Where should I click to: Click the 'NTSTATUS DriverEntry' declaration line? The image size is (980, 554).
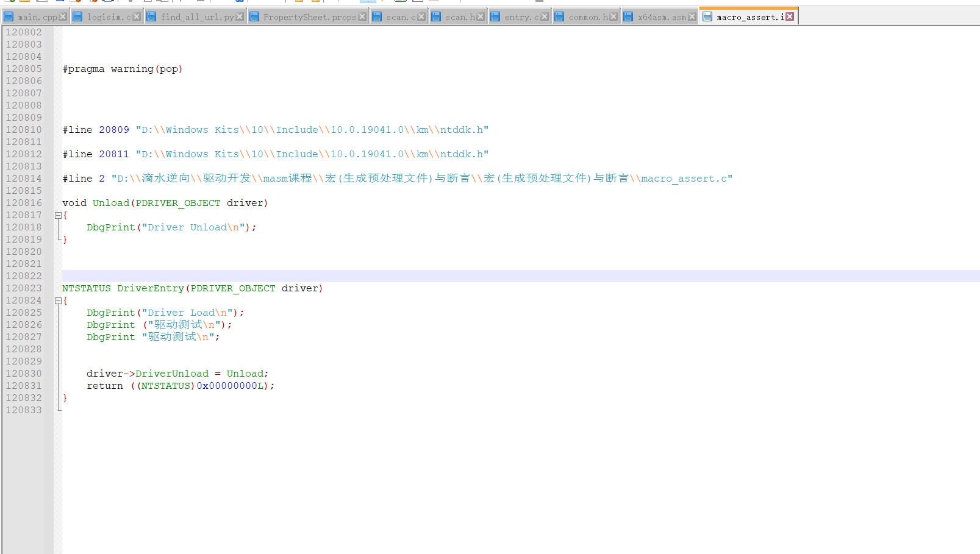[x=193, y=288]
